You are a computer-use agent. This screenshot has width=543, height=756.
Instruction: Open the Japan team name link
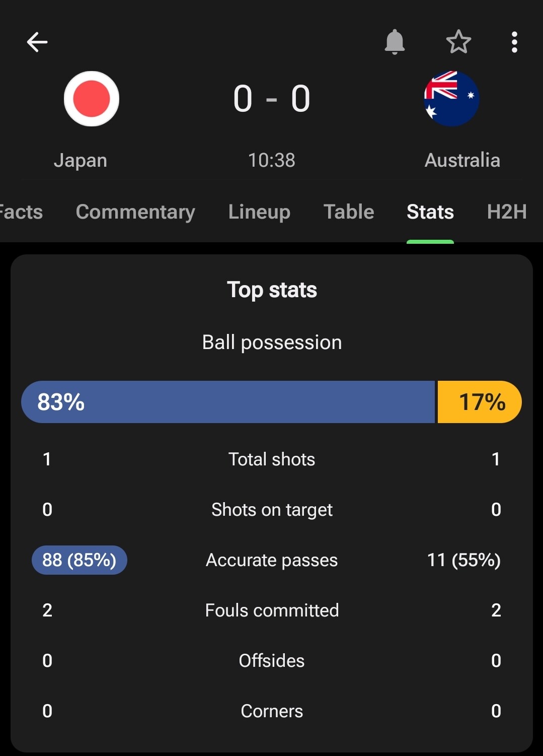coord(81,160)
